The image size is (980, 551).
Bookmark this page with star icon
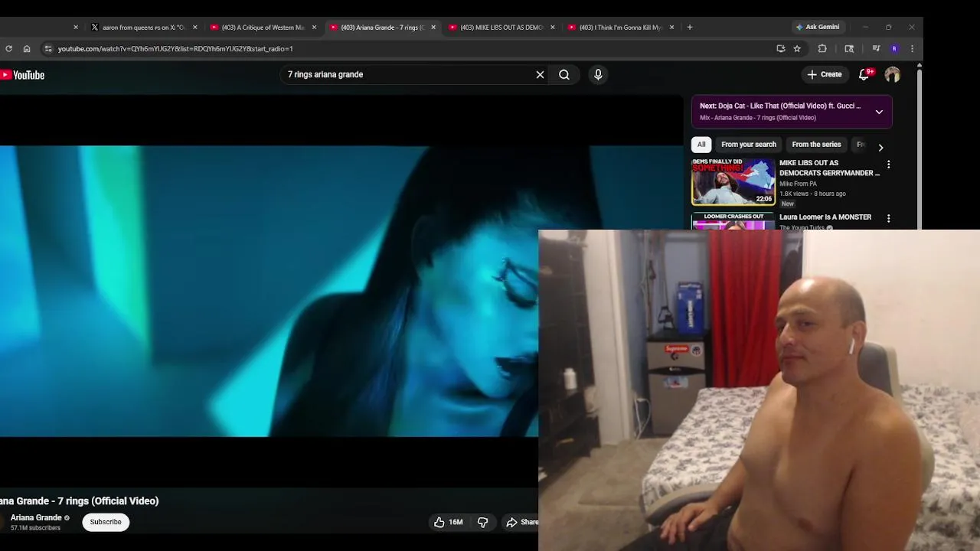pyautogui.click(x=797, y=48)
